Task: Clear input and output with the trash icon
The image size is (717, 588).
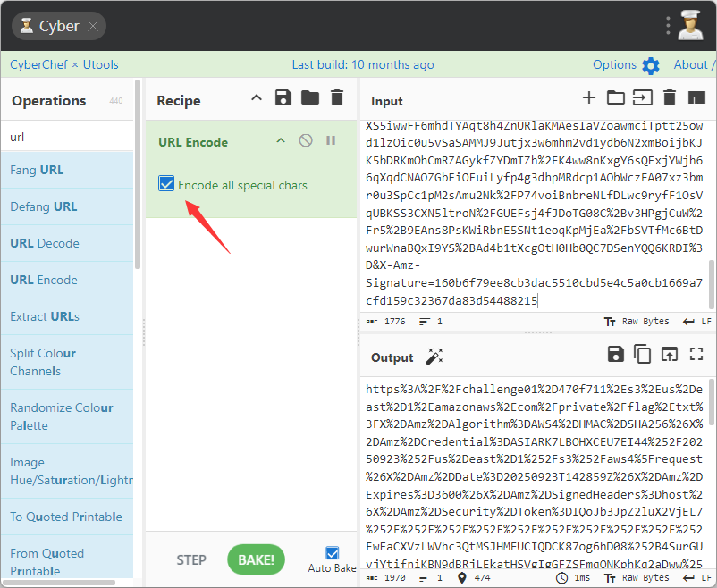Action: 669,98
